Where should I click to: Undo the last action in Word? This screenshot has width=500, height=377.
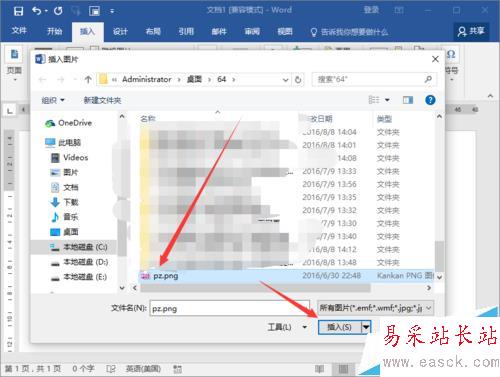tap(37, 11)
